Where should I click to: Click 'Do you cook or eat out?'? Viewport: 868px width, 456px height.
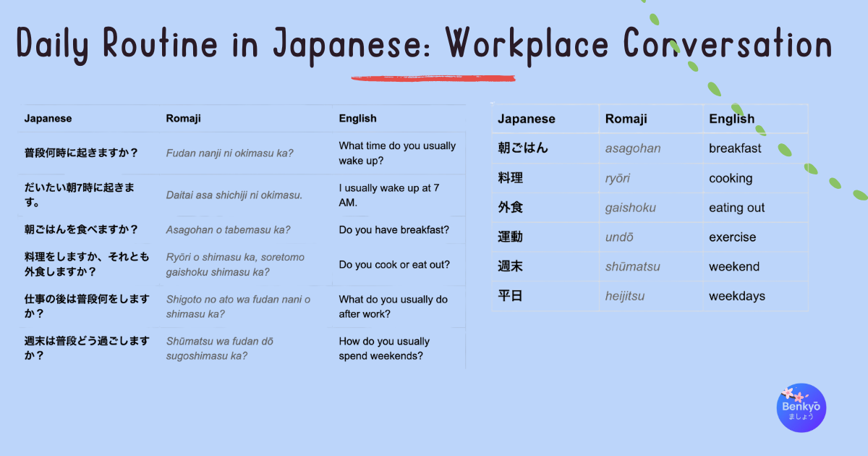394,264
